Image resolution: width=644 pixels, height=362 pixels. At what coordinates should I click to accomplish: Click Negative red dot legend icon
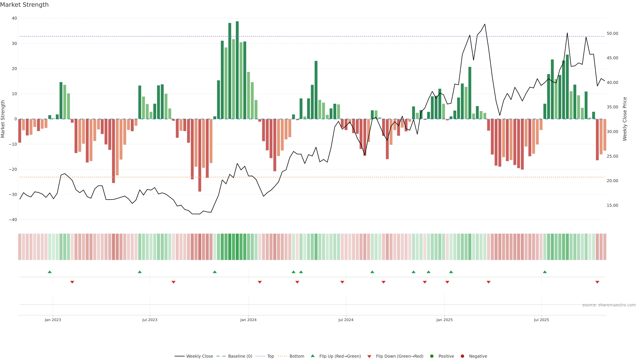tap(462, 356)
